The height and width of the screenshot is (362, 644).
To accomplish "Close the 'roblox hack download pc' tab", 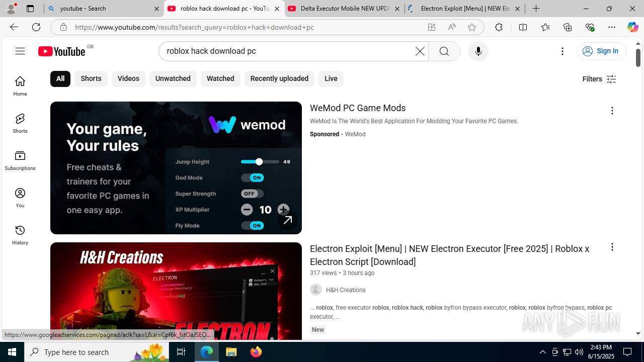I will point(277,9).
